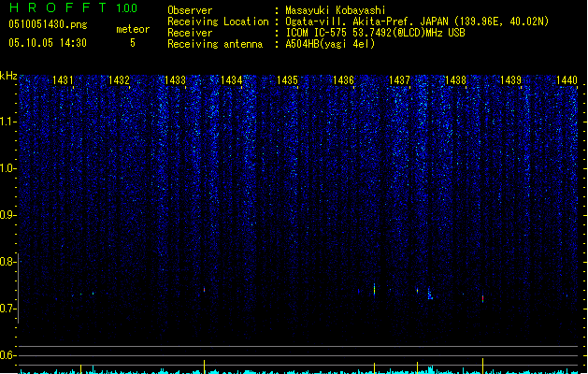The image size is (588, 374).
Task: Click yellow meteor marker between 1438 and 1439
Action: [482, 366]
